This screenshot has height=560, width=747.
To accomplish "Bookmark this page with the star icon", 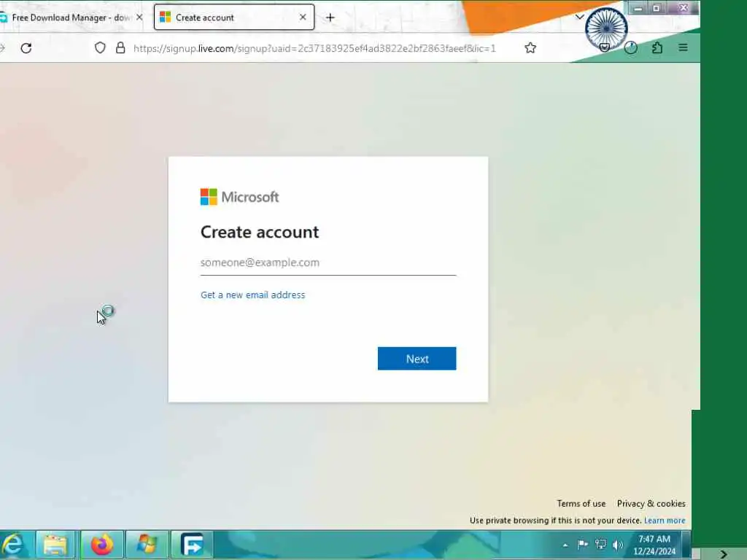I will coord(530,47).
